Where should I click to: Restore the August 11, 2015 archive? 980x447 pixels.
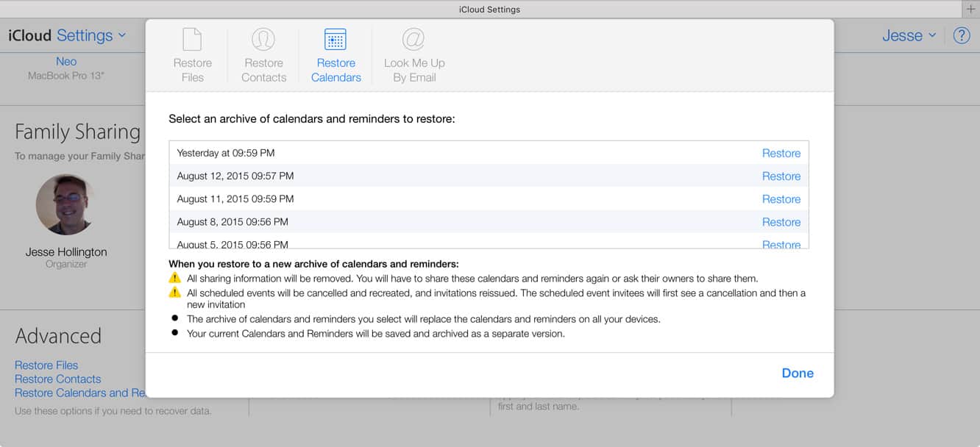[x=781, y=199]
